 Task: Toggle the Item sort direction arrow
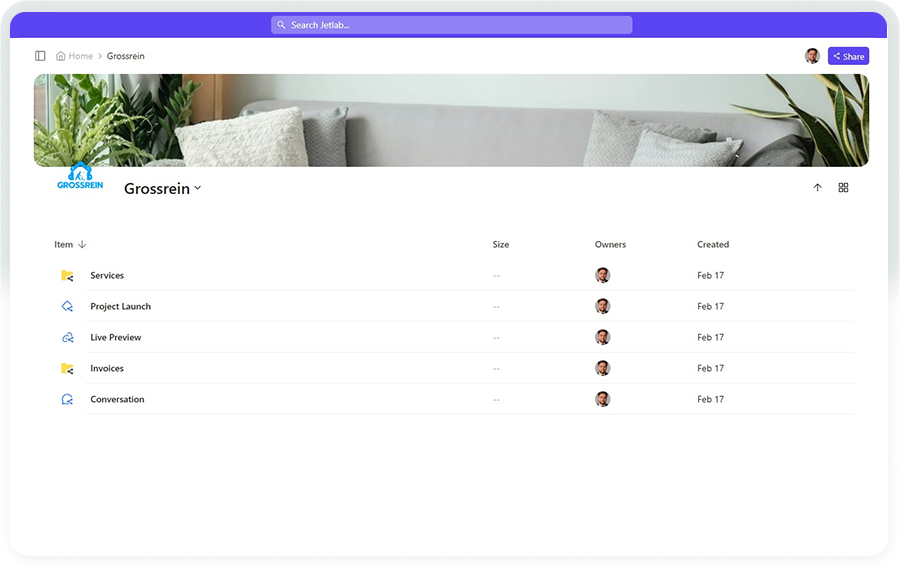tap(82, 244)
